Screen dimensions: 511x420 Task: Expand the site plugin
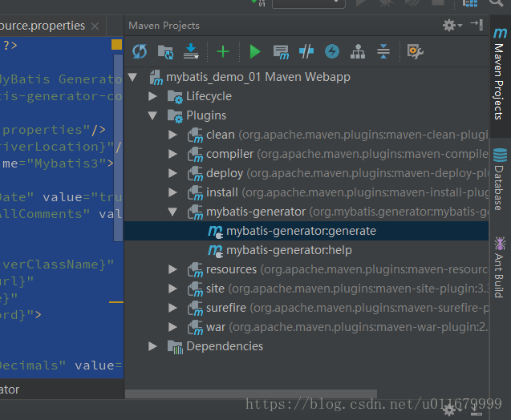pos(172,289)
